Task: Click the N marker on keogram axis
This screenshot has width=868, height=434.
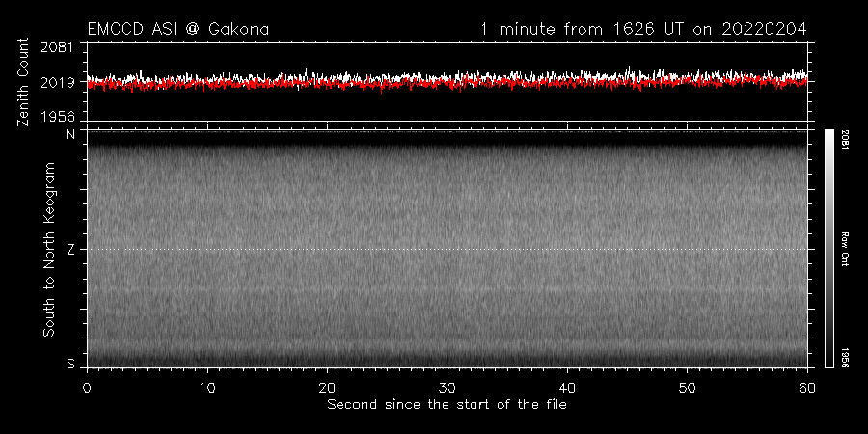Action: (x=71, y=134)
